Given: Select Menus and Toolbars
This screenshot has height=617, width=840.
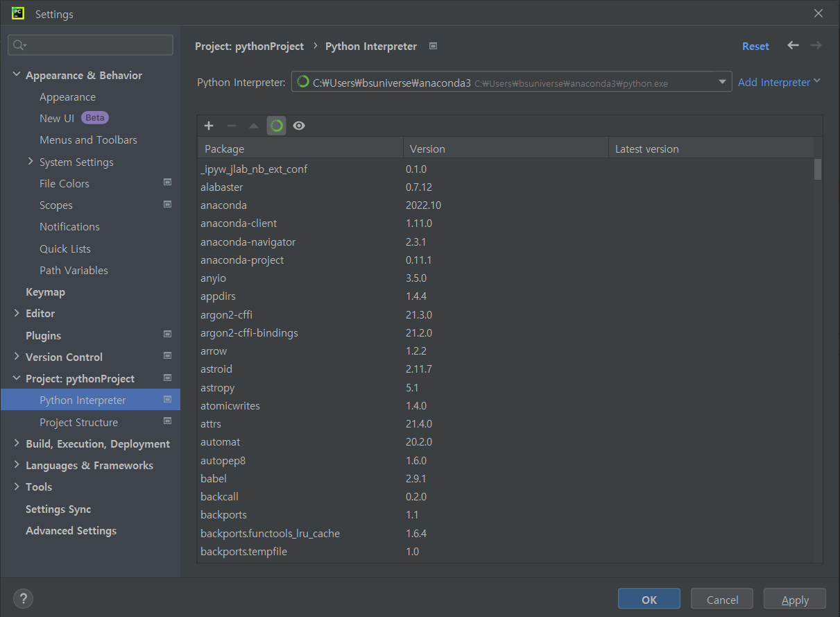Looking at the screenshot, I should (x=88, y=140).
